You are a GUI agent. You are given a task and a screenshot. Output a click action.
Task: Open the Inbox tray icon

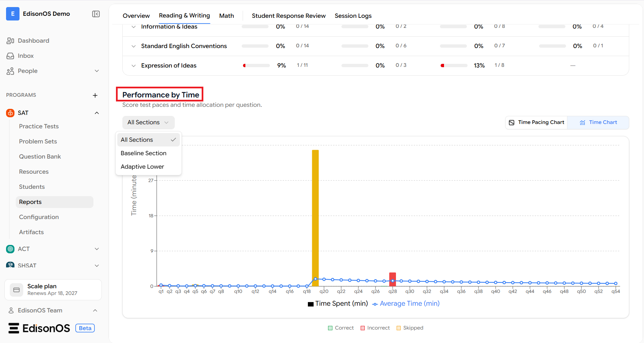10,56
